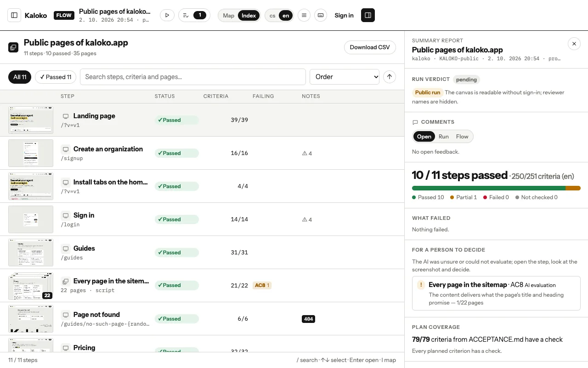The height and width of the screenshot is (368, 588).
Task: Click the search steps input field
Action: 193,77
